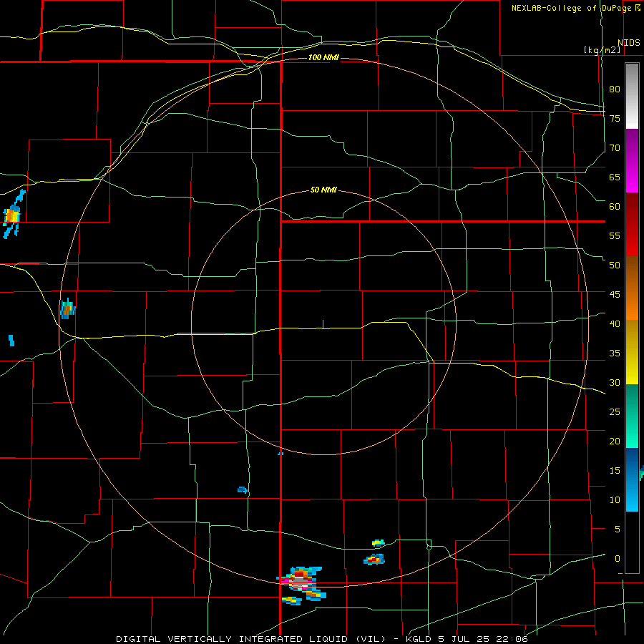Click the light cyan segment of the color bar
Image resolution: width=644 pixels, height=644 pixels.
pos(632,479)
